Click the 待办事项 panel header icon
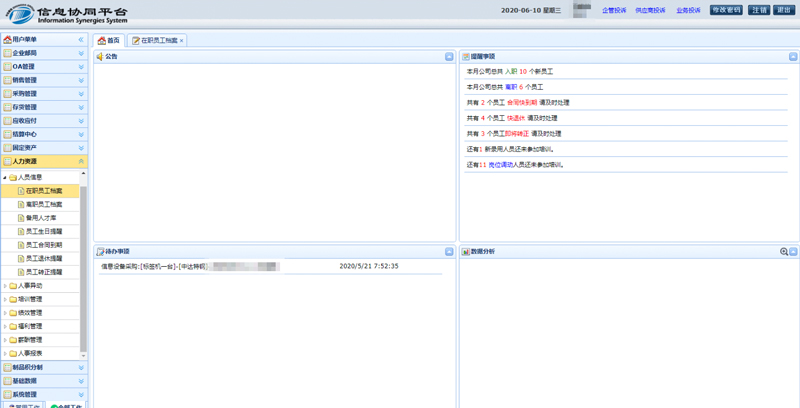The height and width of the screenshot is (408, 800). [100, 252]
